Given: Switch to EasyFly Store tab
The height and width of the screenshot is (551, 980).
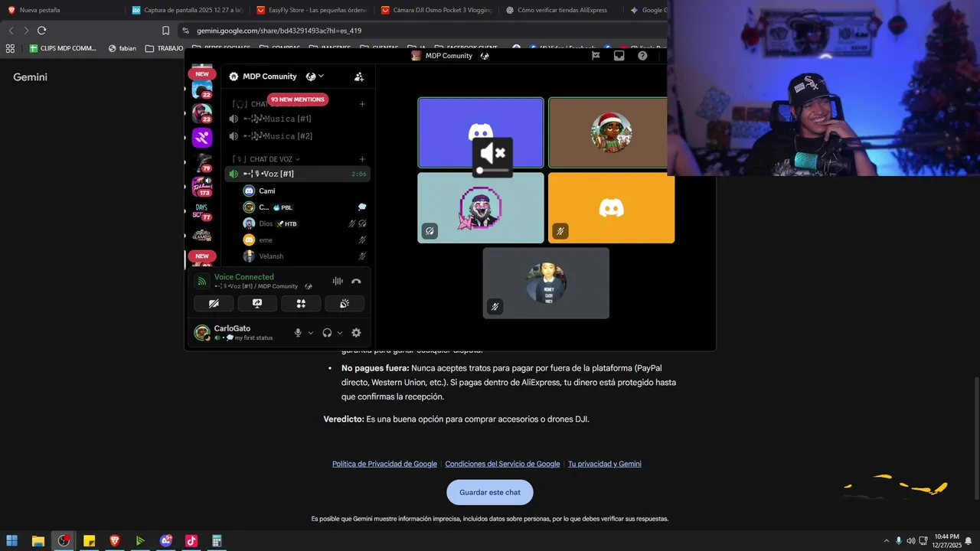Looking at the screenshot, I should tap(312, 10).
